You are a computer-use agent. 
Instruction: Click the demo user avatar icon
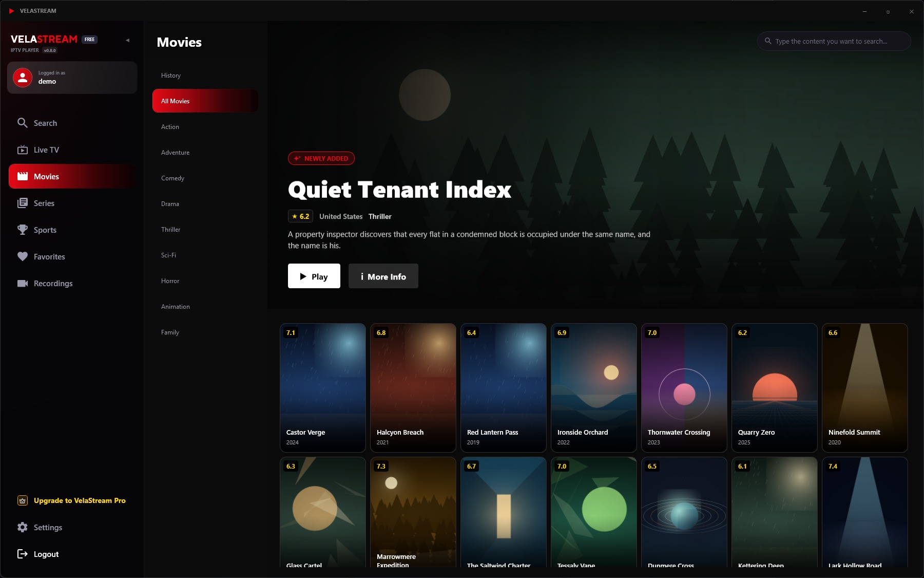23,78
